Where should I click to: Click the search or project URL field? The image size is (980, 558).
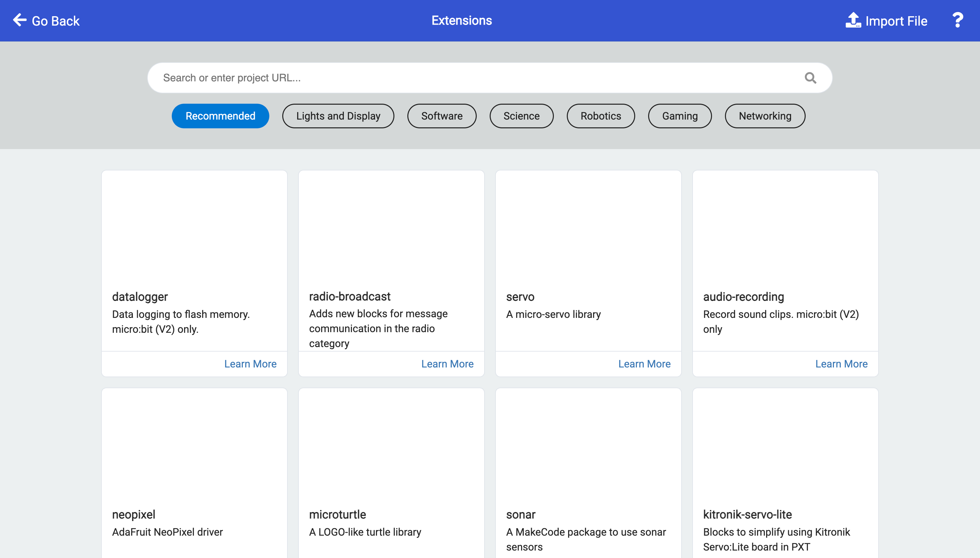489,78
